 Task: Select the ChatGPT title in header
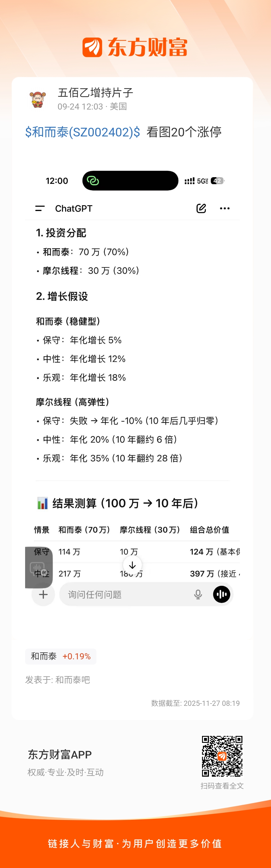(x=74, y=209)
